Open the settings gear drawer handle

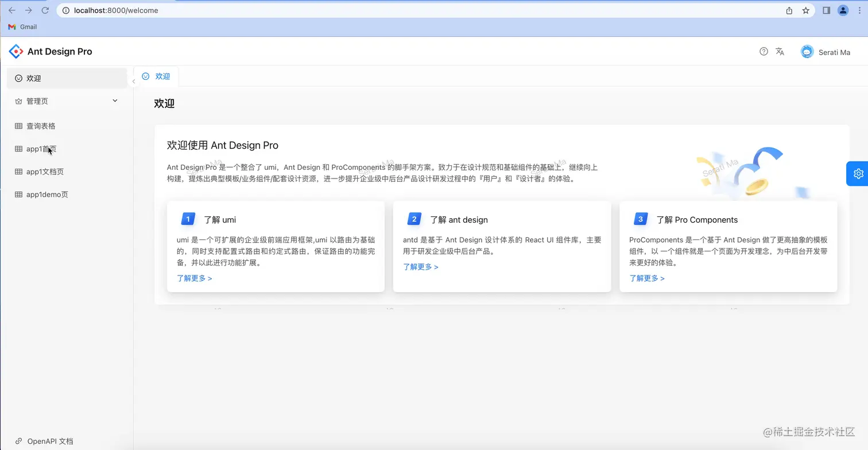coord(858,173)
